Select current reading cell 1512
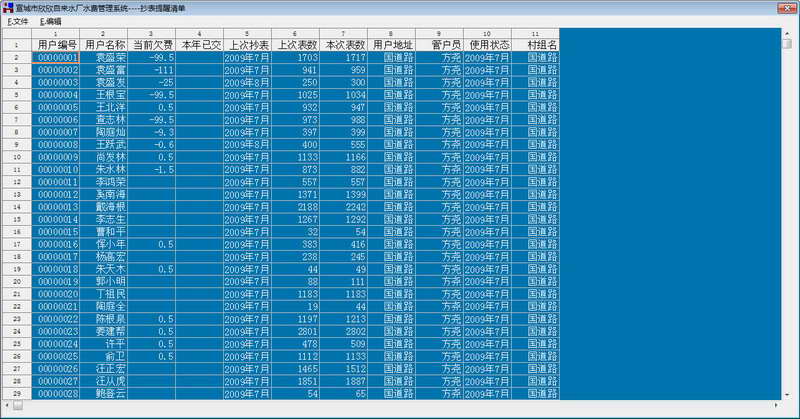Viewport: 800px width, 419px height. point(343,368)
